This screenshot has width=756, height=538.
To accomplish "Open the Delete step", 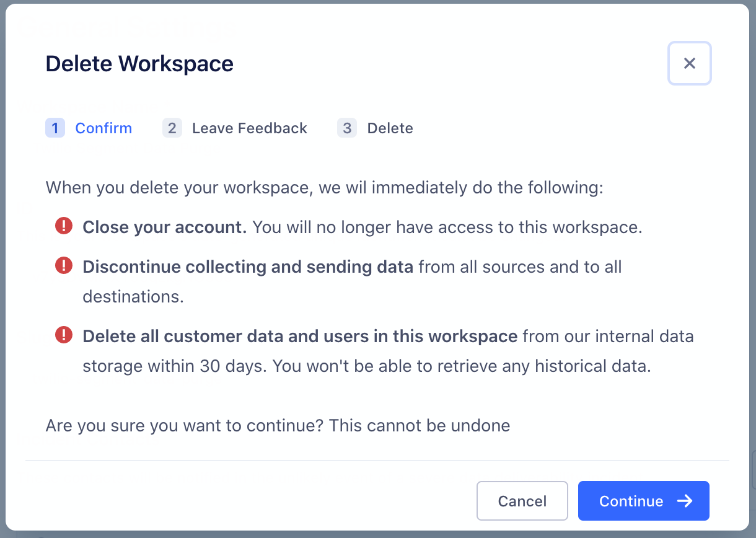I will 390,128.
